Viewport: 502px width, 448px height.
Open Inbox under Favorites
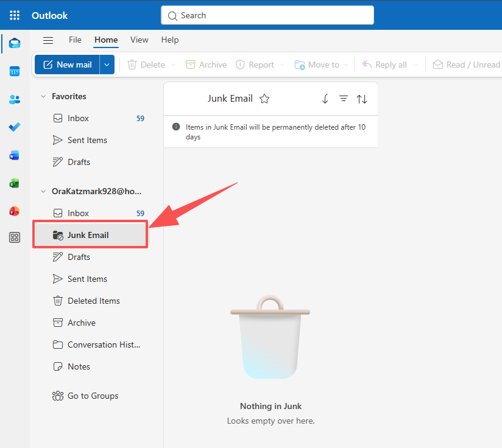(90, 118)
